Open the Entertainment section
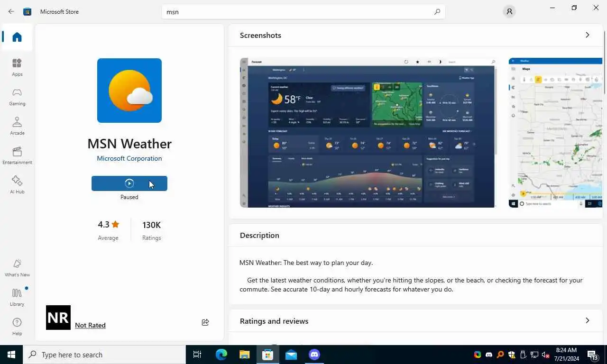Viewport: 607px width, 364px height. point(17,155)
